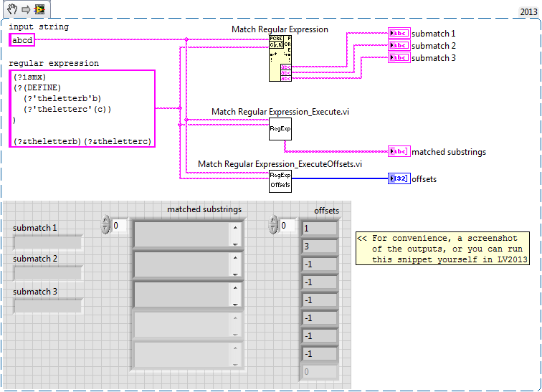
Task: Select the RegExp Execute subVI node
Action: coord(280,129)
